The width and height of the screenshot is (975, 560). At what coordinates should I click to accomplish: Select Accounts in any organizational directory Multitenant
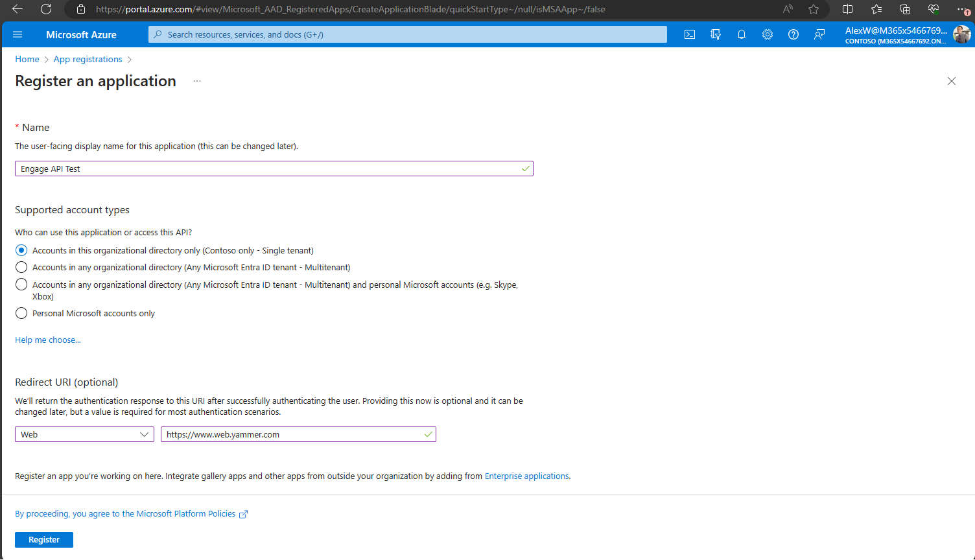click(x=21, y=267)
